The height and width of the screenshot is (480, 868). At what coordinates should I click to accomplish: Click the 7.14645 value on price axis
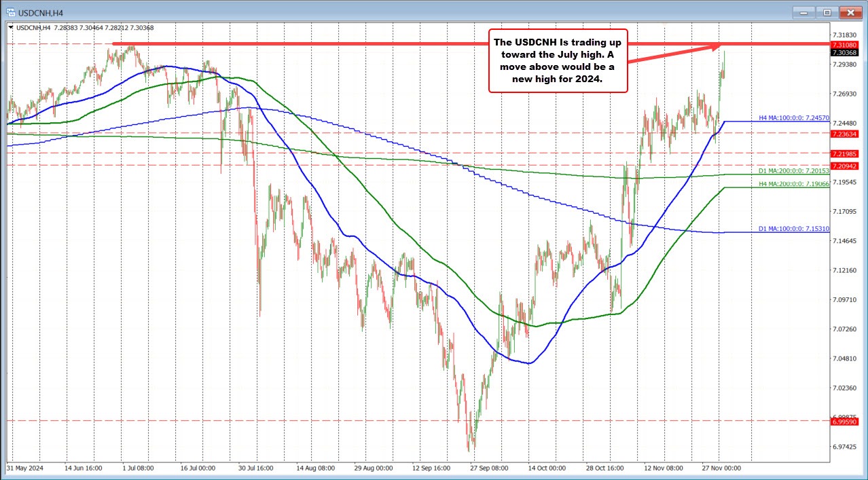tap(845, 241)
